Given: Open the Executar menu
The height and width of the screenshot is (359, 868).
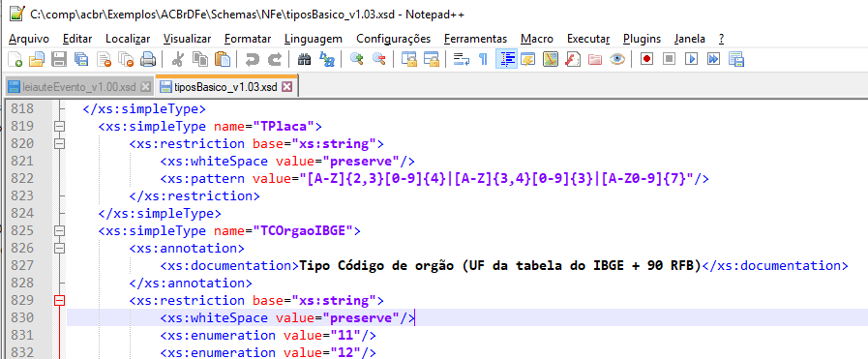Looking at the screenshot, I should [588, 39].
